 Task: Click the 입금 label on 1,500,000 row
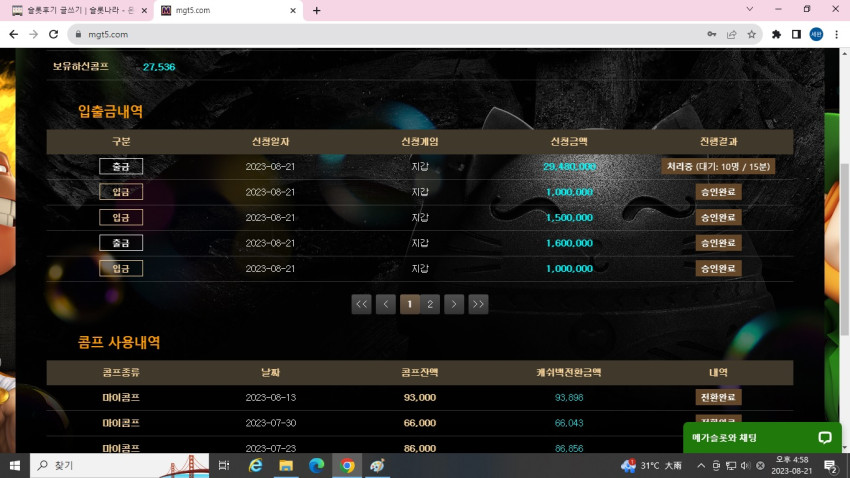click(121, 217)
